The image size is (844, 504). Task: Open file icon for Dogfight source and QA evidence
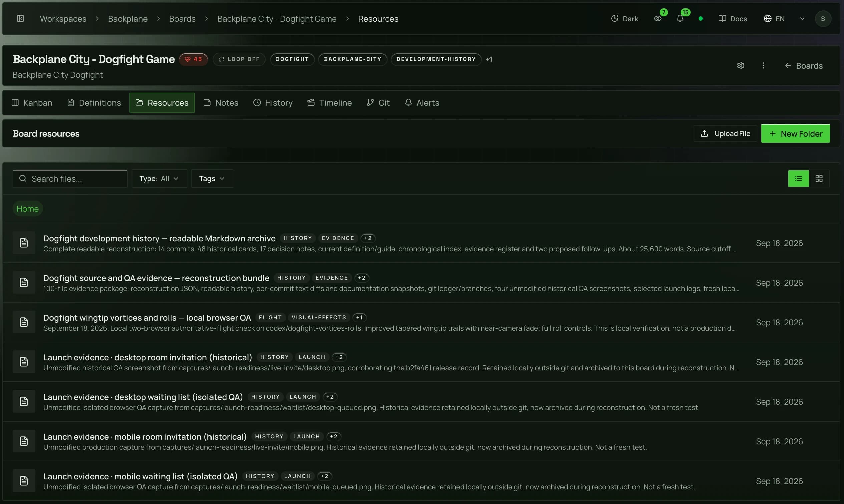[24, 283]
